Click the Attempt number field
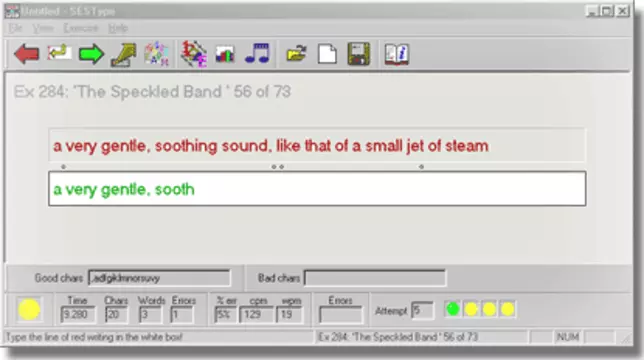 [x=422, y=310]
